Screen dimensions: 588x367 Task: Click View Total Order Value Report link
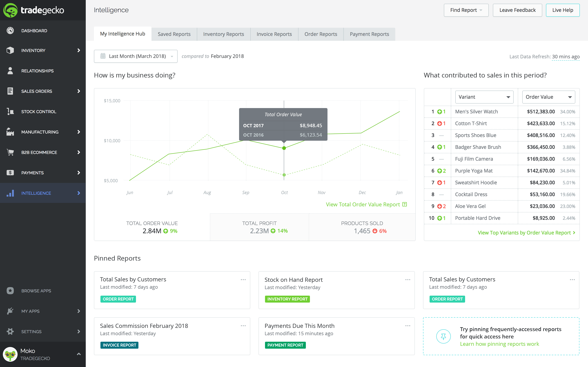click(363, 204)
